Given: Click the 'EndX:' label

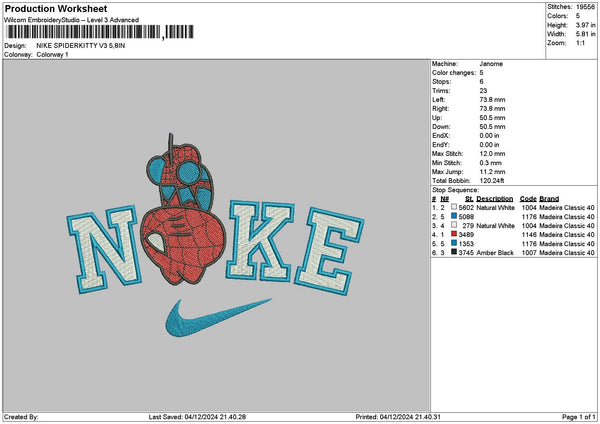Looking at the screenshot, I should click(441, 136).
